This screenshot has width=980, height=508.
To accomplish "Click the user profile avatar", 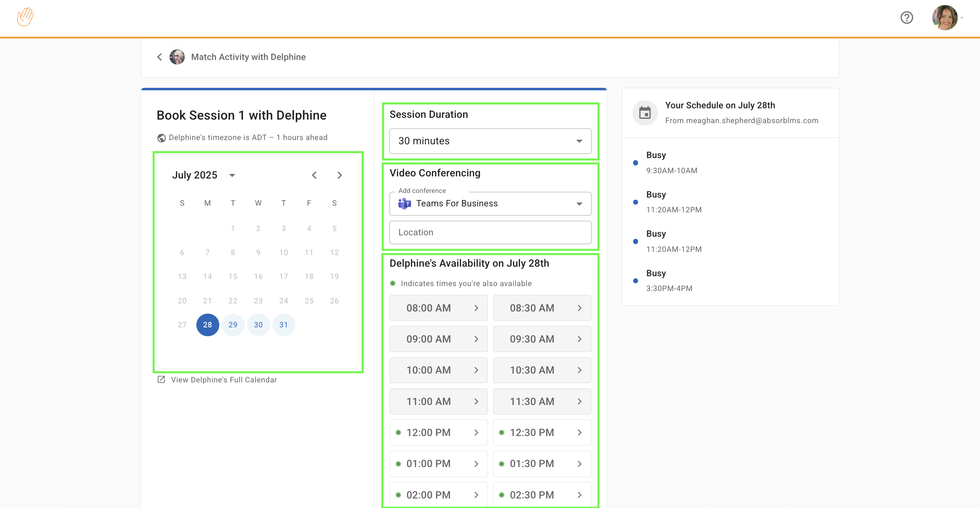I will coord(945,18).
